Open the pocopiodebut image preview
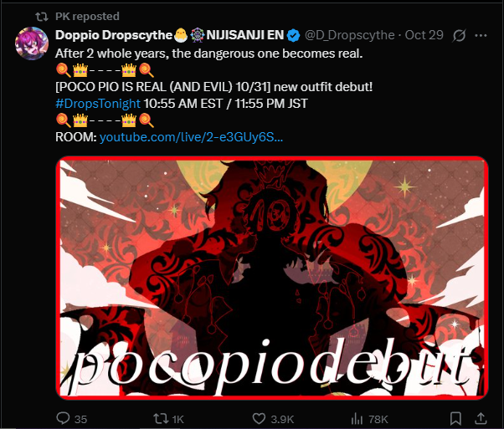Image resolution: width=504 pixels, height=429 pixels. click(x=272, y=278)
